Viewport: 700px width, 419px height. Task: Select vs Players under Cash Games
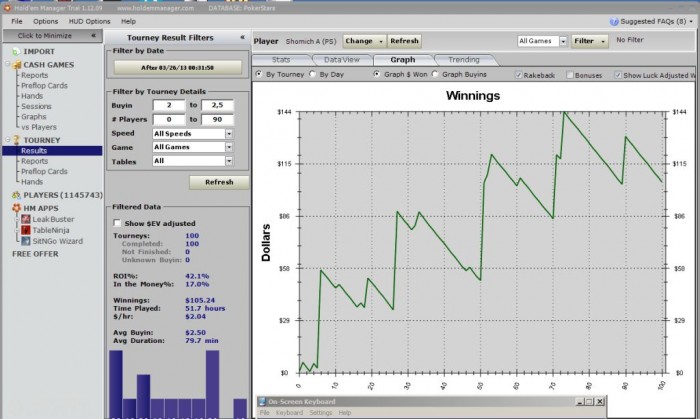(x=39, y=127)
